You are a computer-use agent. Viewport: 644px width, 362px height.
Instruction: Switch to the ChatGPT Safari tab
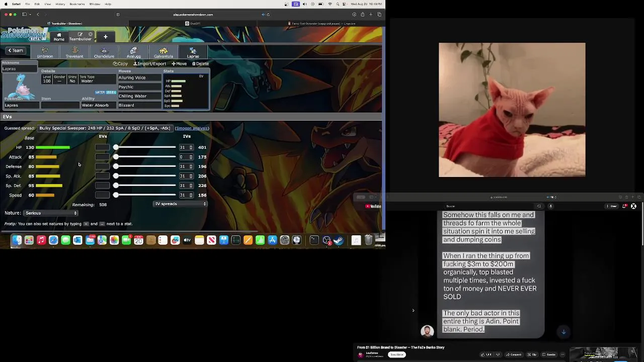pos(193,24)
